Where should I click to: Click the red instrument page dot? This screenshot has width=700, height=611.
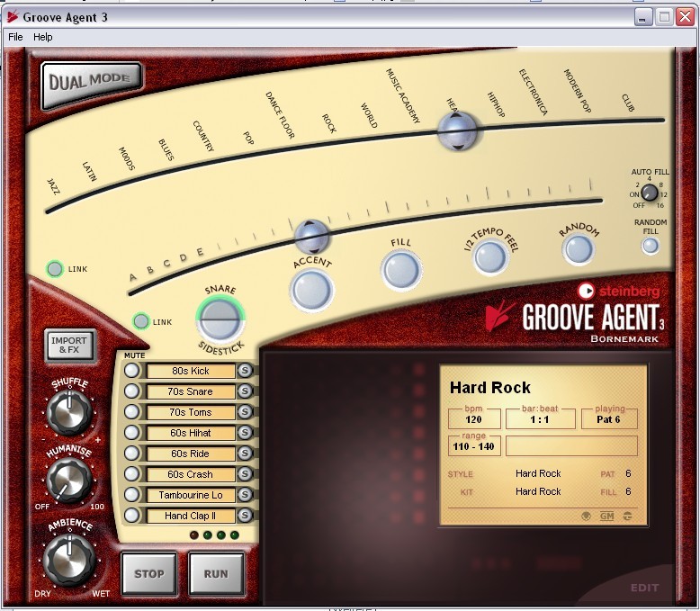tap(194, 535)
